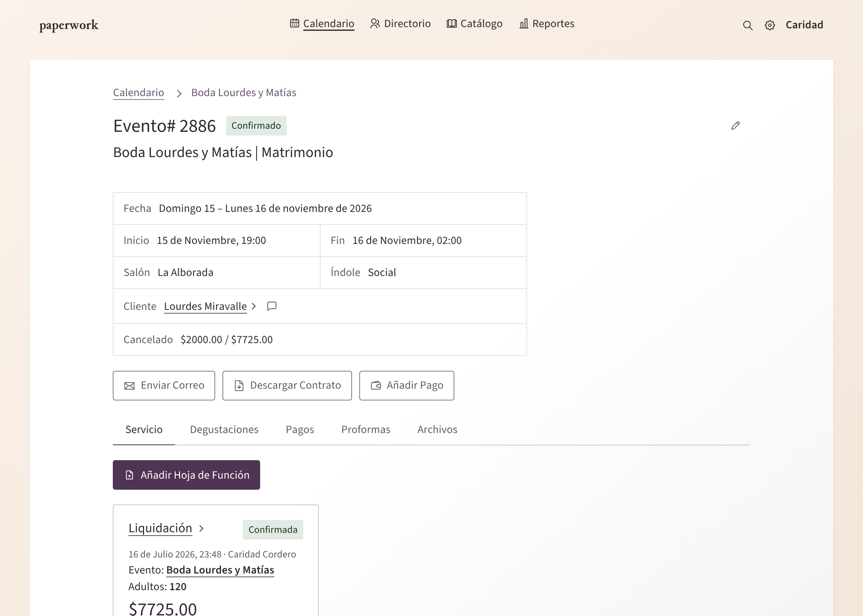The height and width of the screenshot is (616, 863).
Task: Click breadcrumb text Boda Lourdes y Matías
Action: (x=244, y=92)
